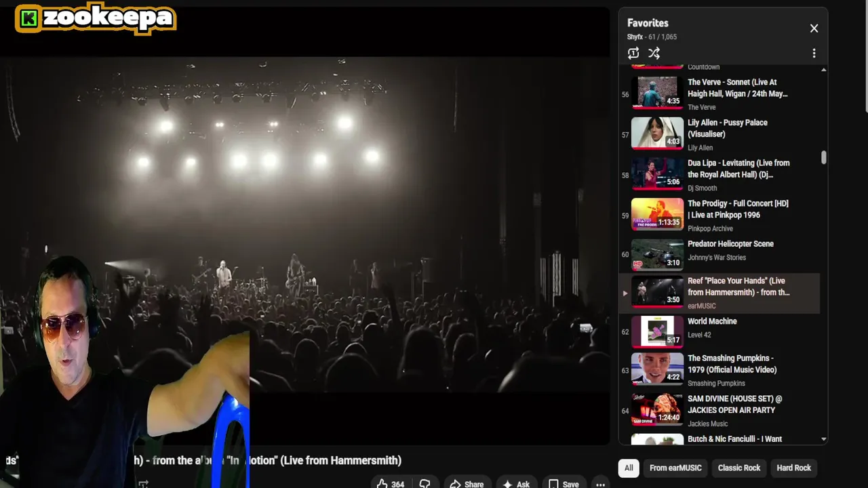Save the video to a playlist
The width and height of the screenshot is (868, 488).
click(x=564, y=484)
